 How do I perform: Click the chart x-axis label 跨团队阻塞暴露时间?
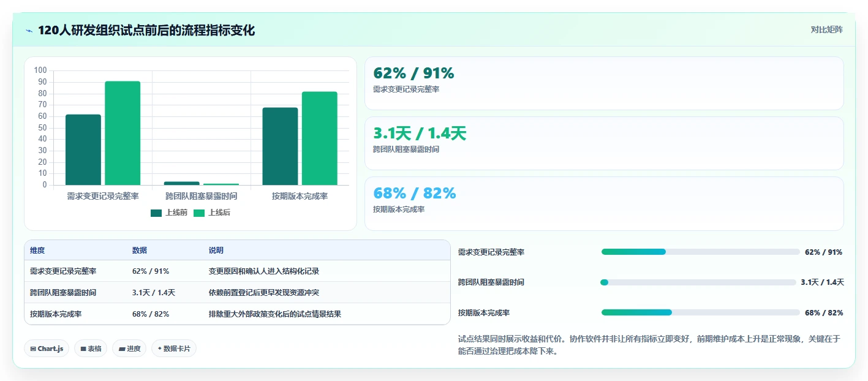(202, 196)
